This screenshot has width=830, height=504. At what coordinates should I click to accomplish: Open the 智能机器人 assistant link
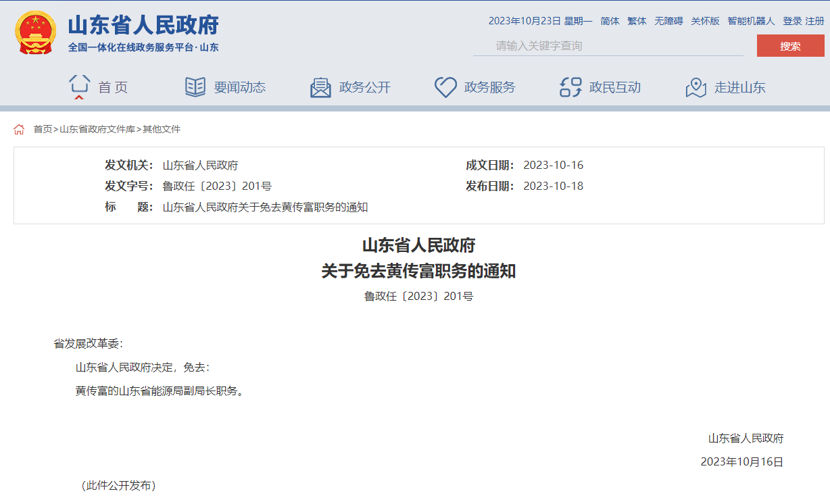751,21
